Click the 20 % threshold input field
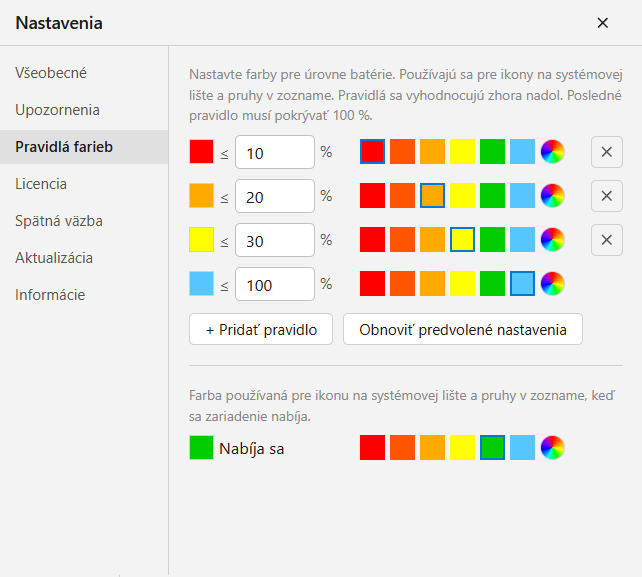This screenshot has width=642, height=577. point(275,196)
